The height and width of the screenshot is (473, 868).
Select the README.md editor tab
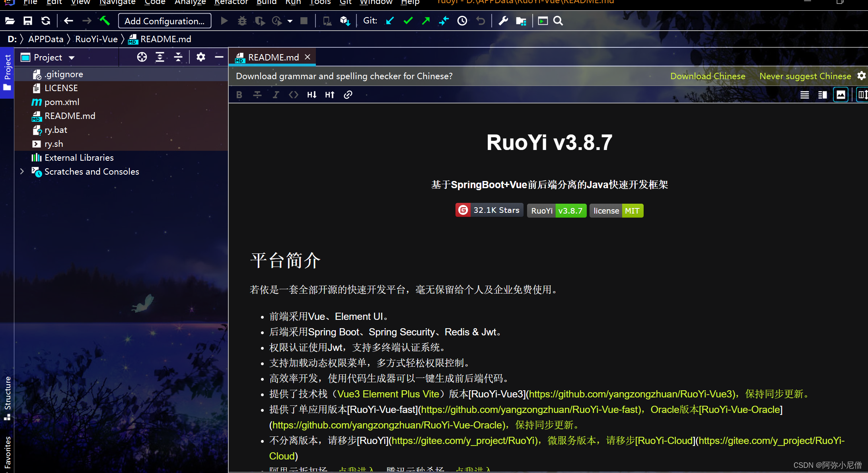(x=273, y=57)
